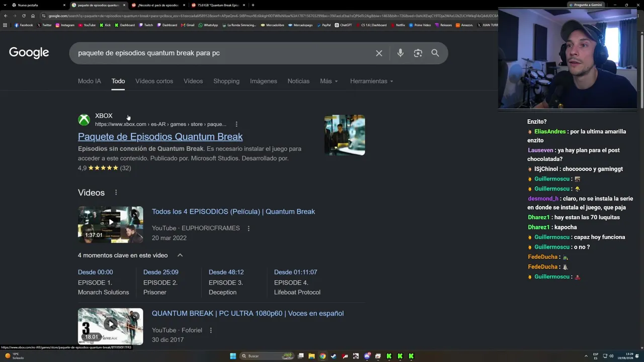Screen dimensions: 644x362
Task: Go back in browser history
Action: pos(6,16)
